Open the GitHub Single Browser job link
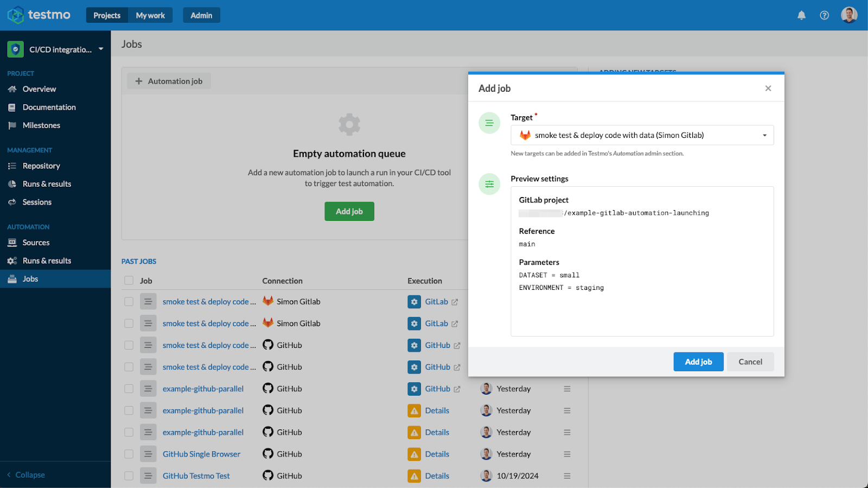This screenshot has height=488, width=868. click(x=201, y=454)
